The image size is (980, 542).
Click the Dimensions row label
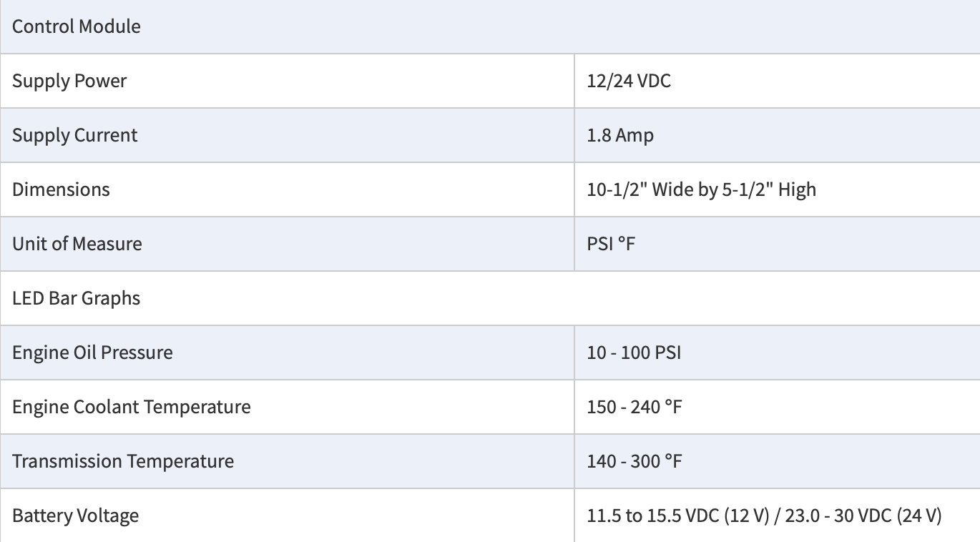coord(62,189)
